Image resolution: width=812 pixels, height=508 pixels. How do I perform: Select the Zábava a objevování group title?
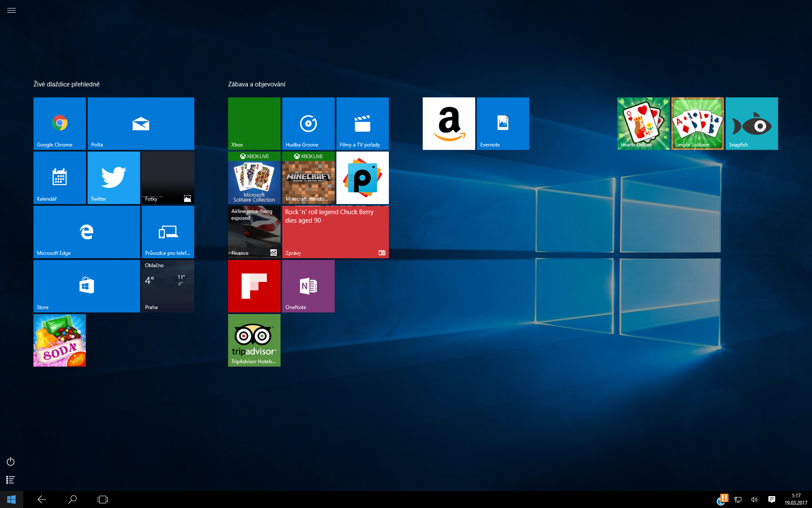coord(257,84)
